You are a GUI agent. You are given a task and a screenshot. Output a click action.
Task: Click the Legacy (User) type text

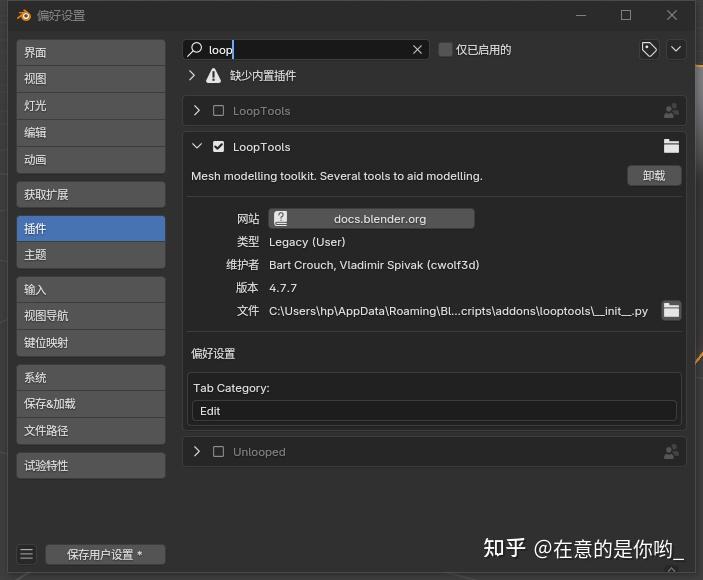pos(307,242)
